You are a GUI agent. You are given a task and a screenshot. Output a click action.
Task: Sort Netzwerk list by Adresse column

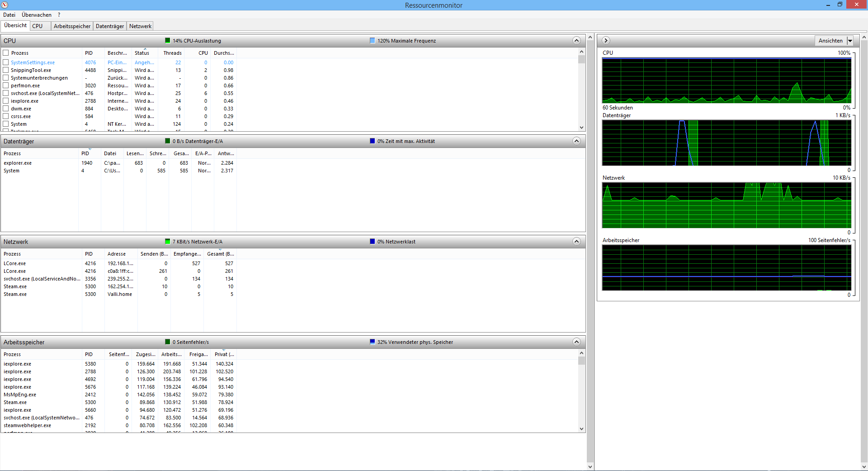(121, 254)
